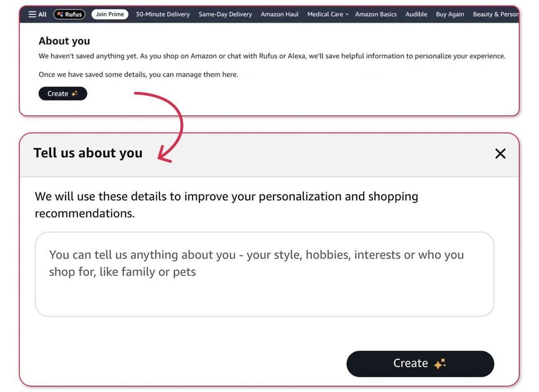Open Amazon Basics
The width and height of the screenshot is (539, 392).
coord(376,14)
